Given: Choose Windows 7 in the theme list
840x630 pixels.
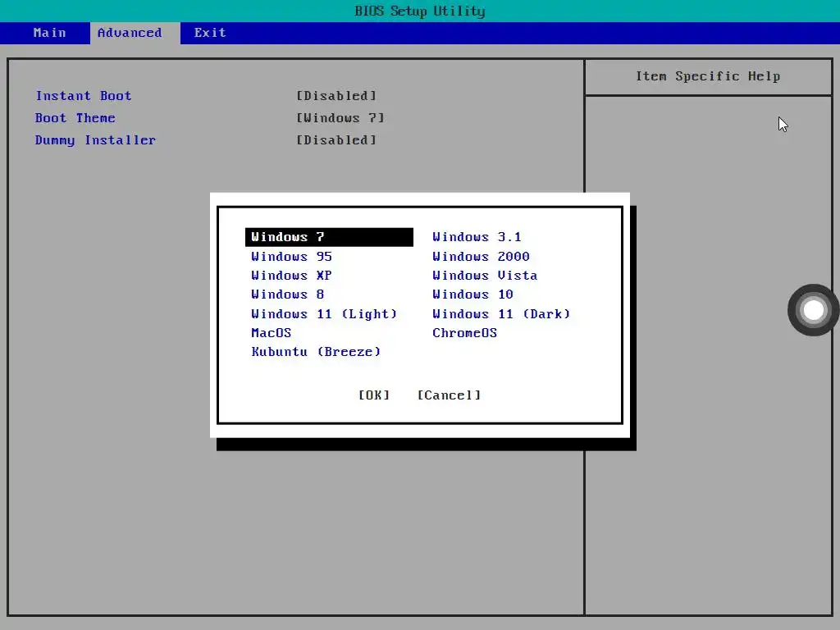Looking at the screenshot, I should [329, 237].
